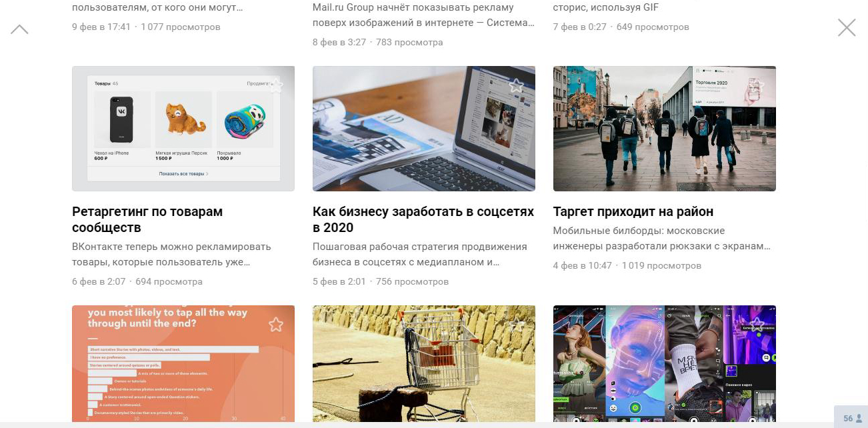Screen dimensions: 868x428
Task: Bookmark the shopping cart photo article
Action: point(517,325)
